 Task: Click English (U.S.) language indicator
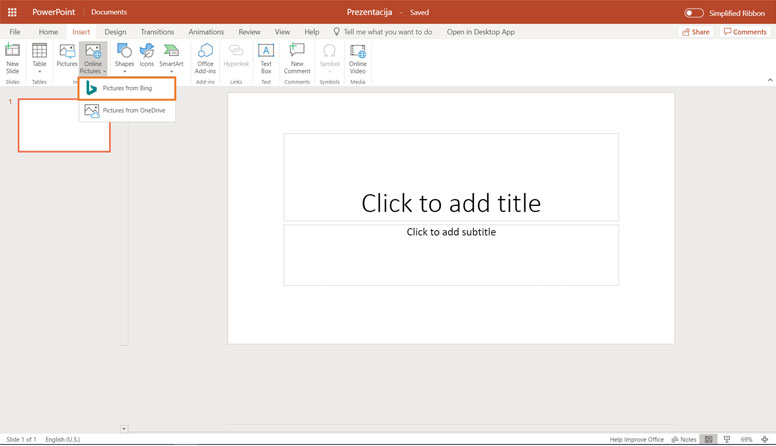[x=63, y=440]
